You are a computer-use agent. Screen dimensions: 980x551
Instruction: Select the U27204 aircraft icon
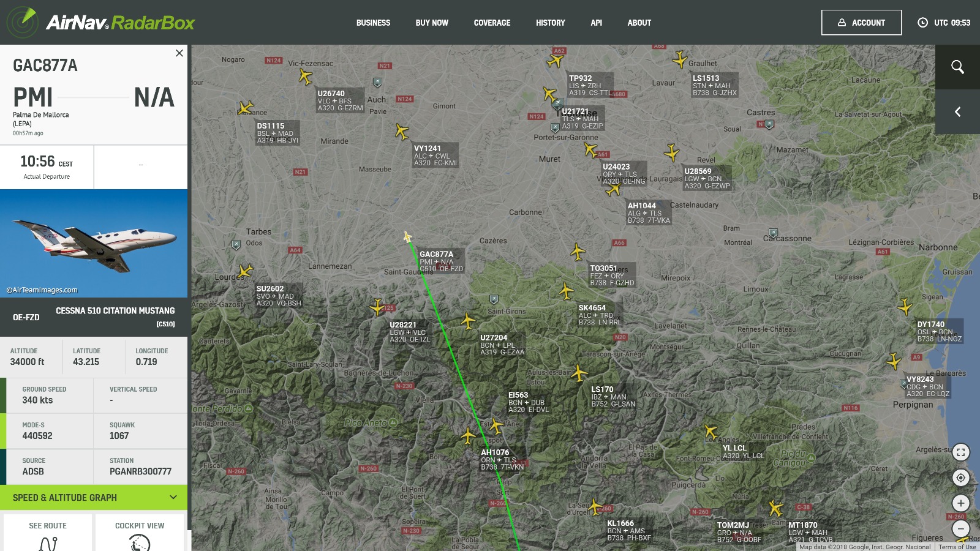[468, 321]
